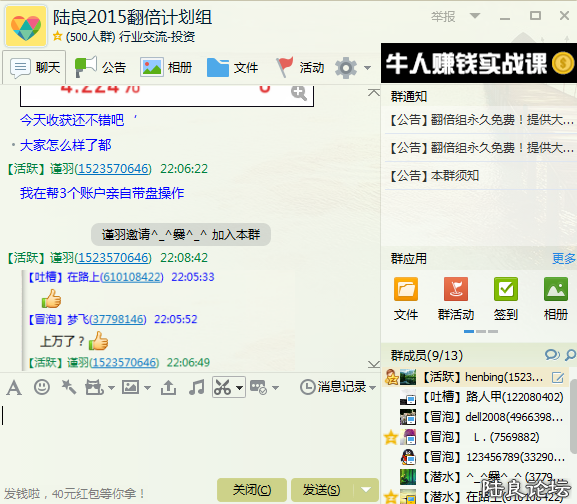
Task: Click the upload file icon
Action: (x=168, y=387)
